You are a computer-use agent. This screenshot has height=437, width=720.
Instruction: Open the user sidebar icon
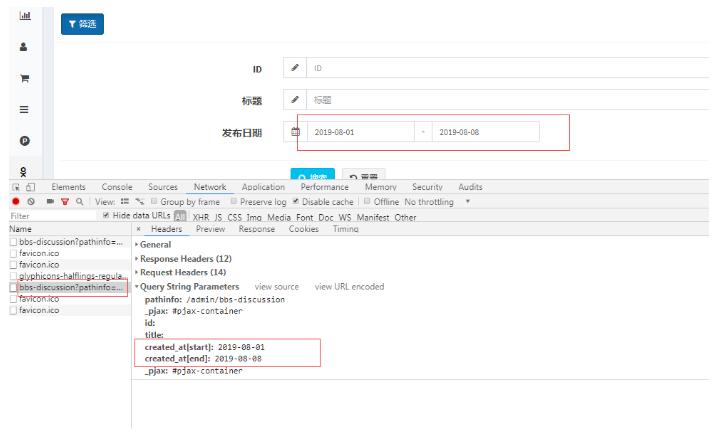pos(23,47)
